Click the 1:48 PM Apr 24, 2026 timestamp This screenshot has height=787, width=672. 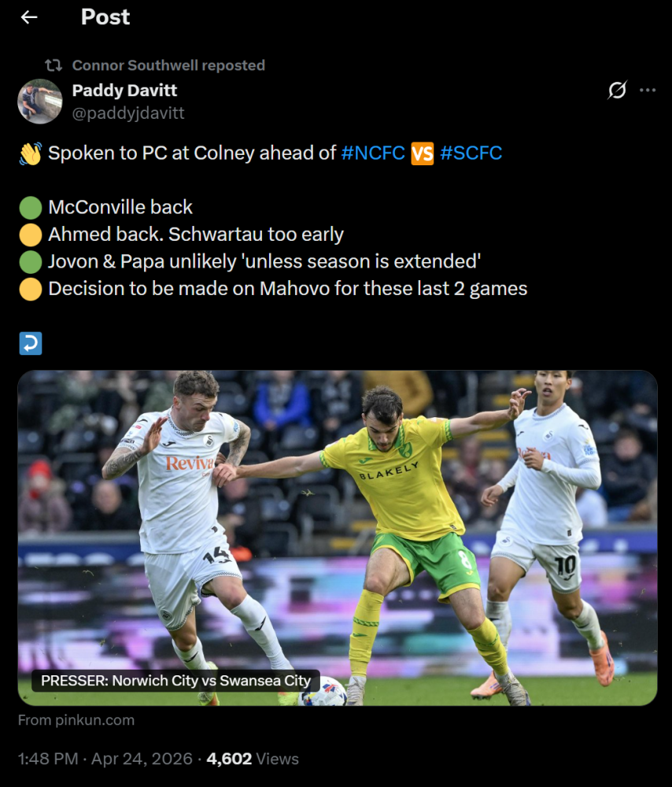(x=105, y=759)
